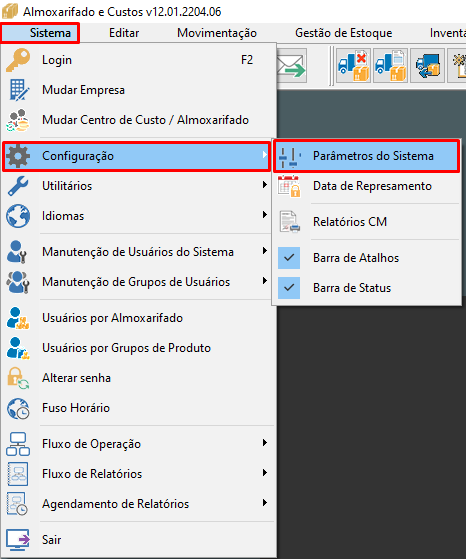This screenshot has height=559, width=466.
Task: Select Fuso Horário
Action: pyautogui.click(x=138, y=408)
